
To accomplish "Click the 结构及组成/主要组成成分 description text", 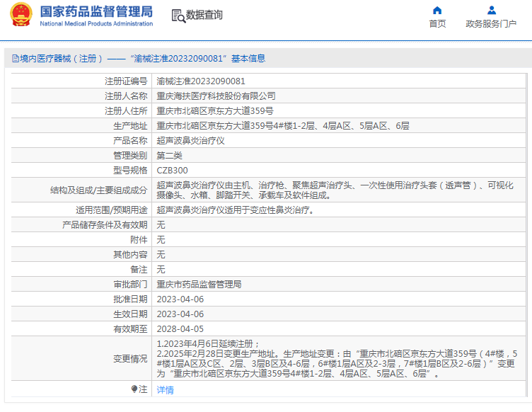I will coord(335,190).
